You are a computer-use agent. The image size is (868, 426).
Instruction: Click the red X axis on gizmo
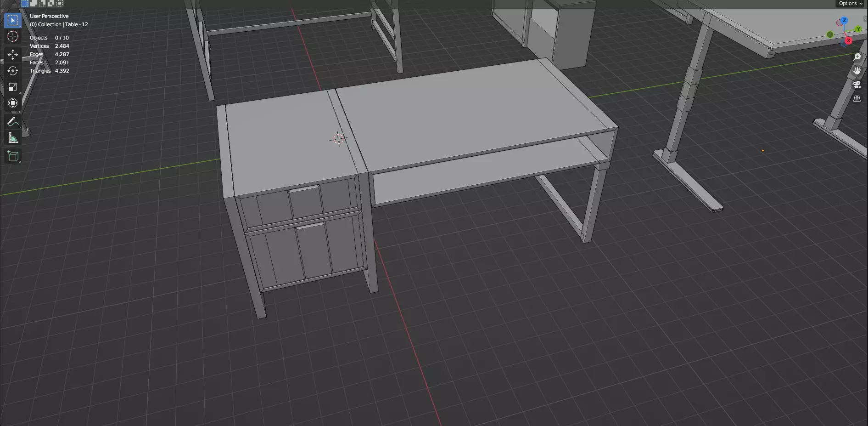click(x=848, y=40)
